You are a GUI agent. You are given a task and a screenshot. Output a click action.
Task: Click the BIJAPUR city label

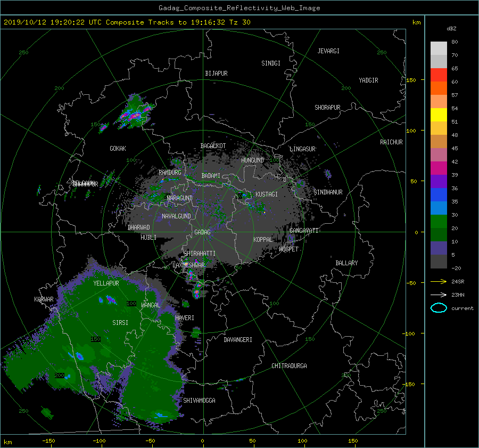[x=216, y=74]
